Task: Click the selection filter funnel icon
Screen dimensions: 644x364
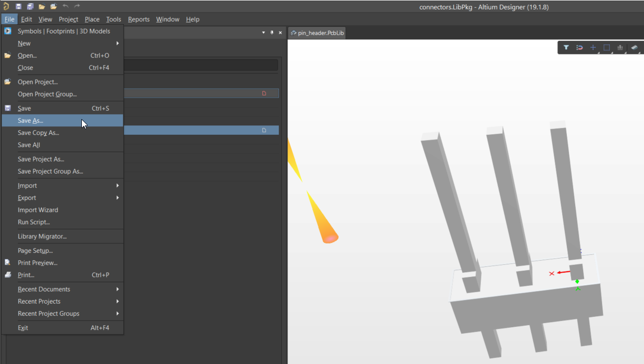Action: (x=566, y=48)
